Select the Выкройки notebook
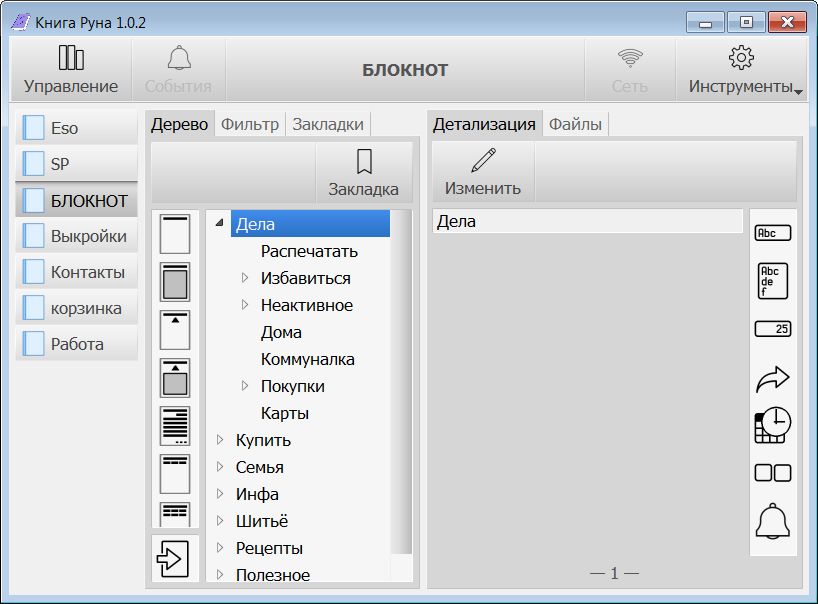This screenshot has width=818, height=604. click(x=77, y=236)
